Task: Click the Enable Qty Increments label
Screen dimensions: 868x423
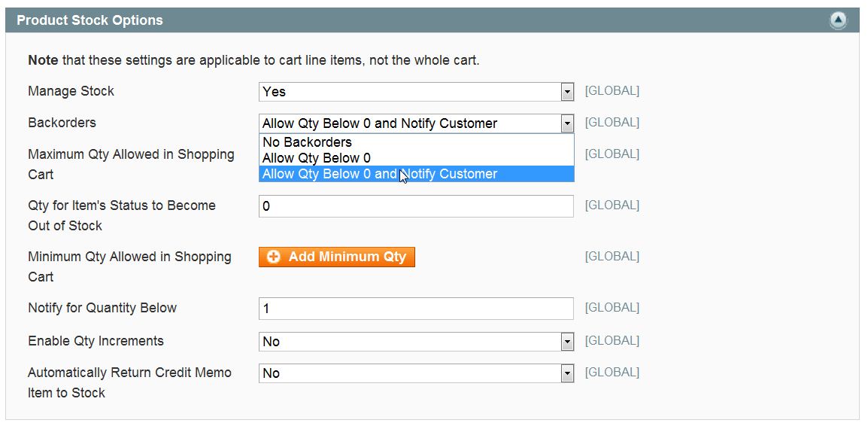Action: point(96,341)
